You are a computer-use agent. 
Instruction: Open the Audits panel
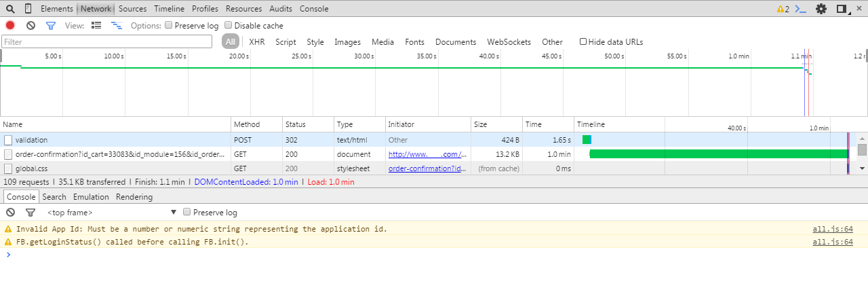[x=281, y=9]
